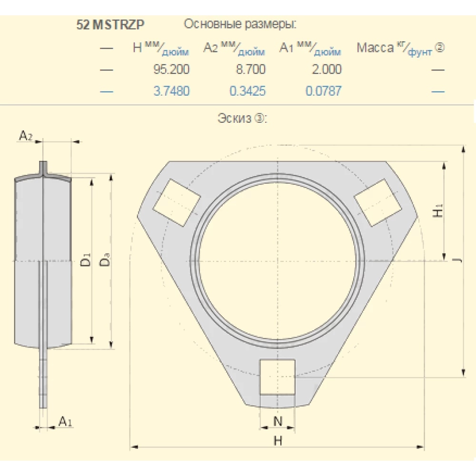Select the value 95.200
The width and height of the screenshot is (476, 476).
[170, 70]
